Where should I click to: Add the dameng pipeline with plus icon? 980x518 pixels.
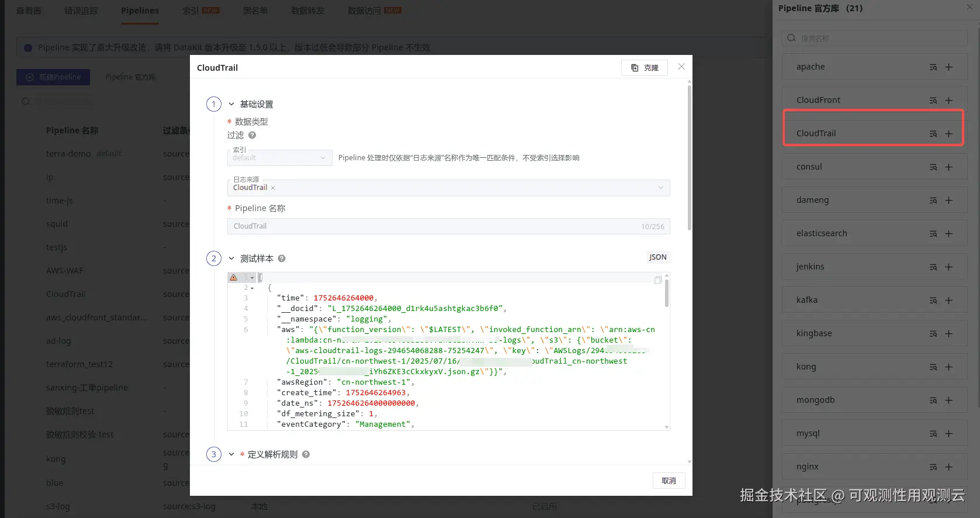tap(949, 201)
